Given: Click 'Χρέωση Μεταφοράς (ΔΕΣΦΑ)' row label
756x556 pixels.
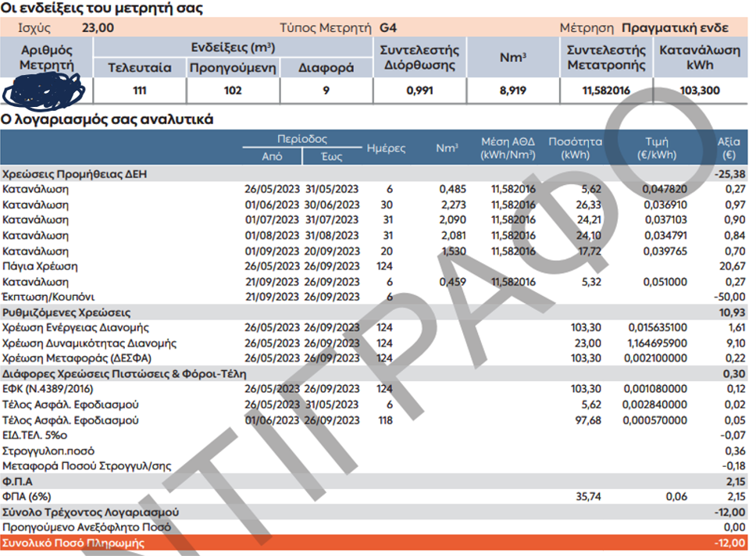Looking at the screenshot, I should click(x=77, y=358).
